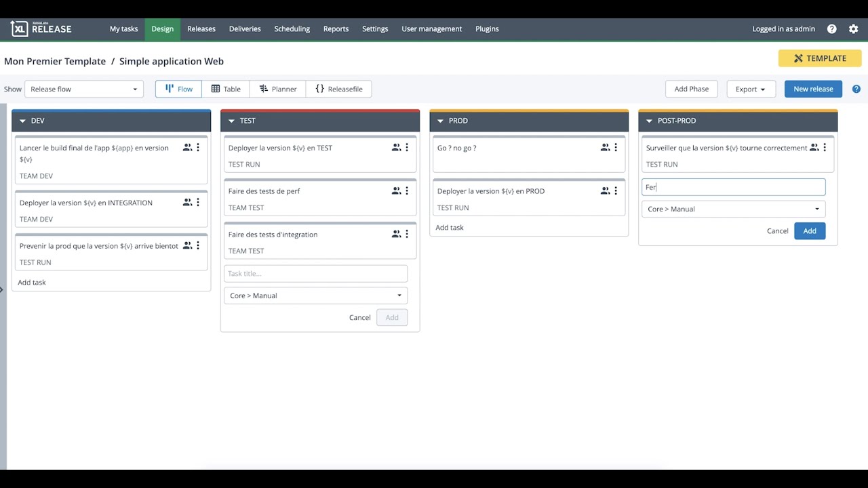Click 'TEAM DEV' under Lancer le build task
The width and height of the screenshot is (868, 488).
[x=36, y=176]
